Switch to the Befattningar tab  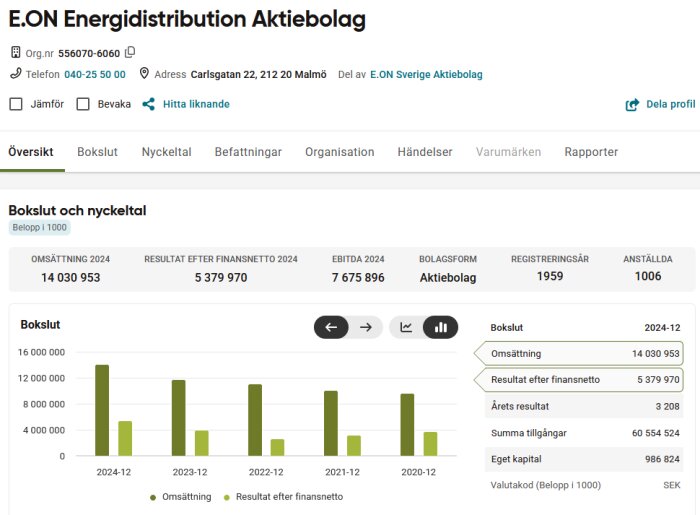[248, 152]
